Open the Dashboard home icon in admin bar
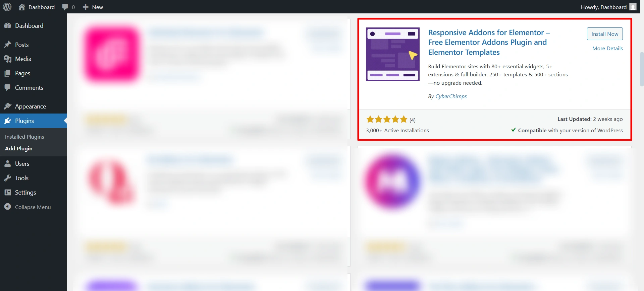This screenshot has height=291, width=644. pos(22,7)
